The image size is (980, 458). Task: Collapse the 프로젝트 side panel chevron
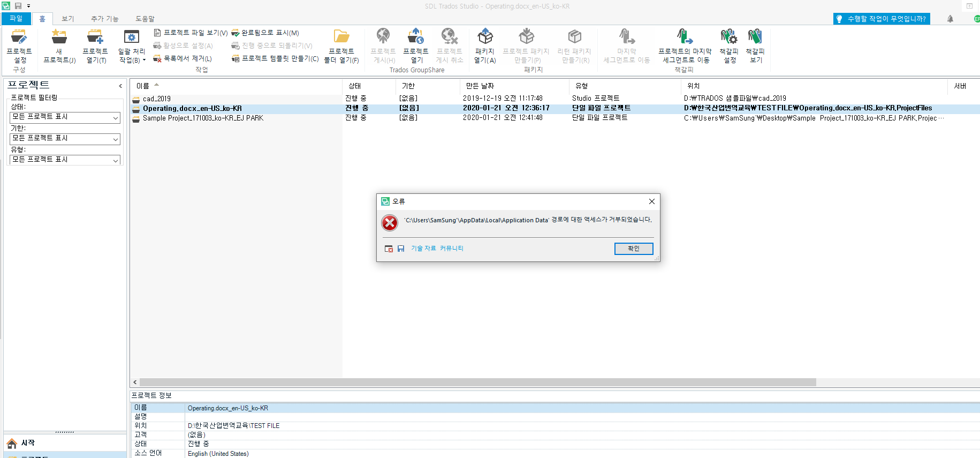(x=120, y=86)
